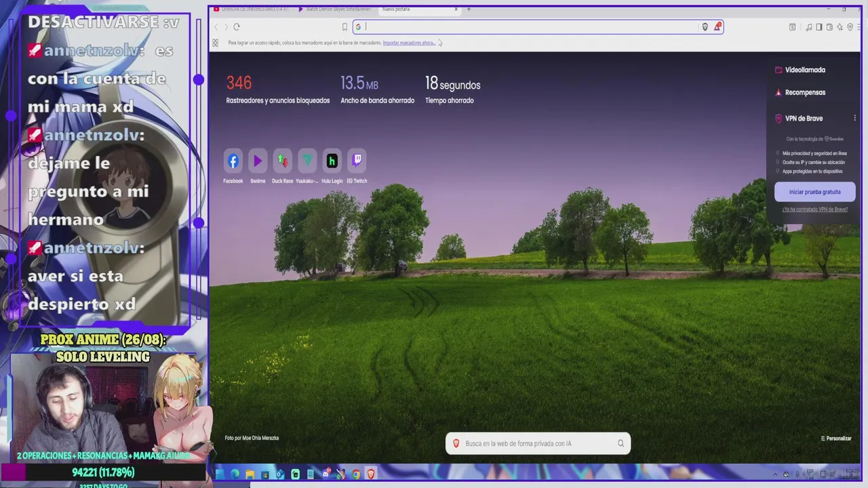Reload the page with the refresh icon
This screenshot has height=488, width=868.
click(x=237, y=27)
